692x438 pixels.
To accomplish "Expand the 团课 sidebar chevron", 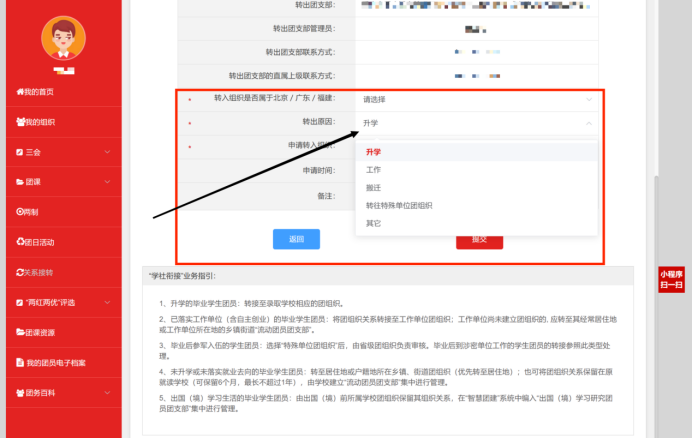I will pos(107,182).
